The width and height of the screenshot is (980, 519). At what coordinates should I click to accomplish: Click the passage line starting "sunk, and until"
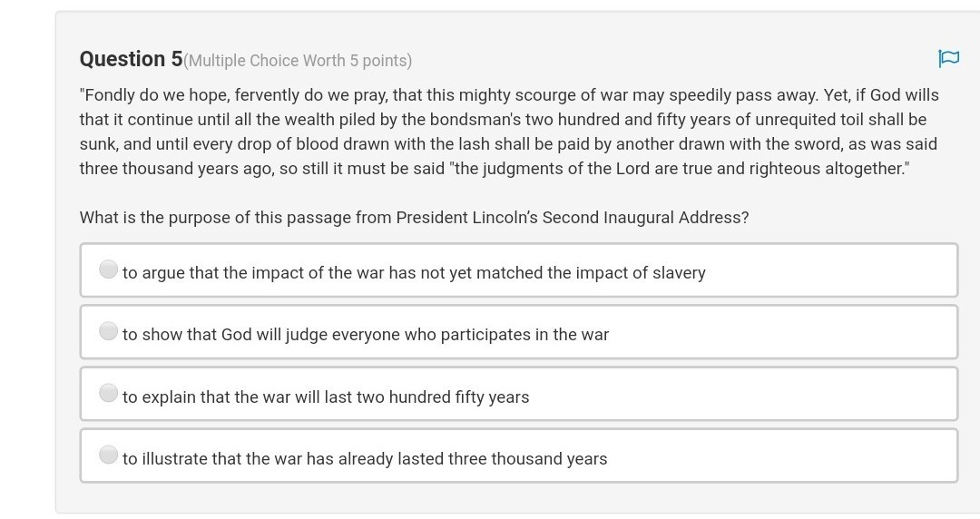pos(508,144)
